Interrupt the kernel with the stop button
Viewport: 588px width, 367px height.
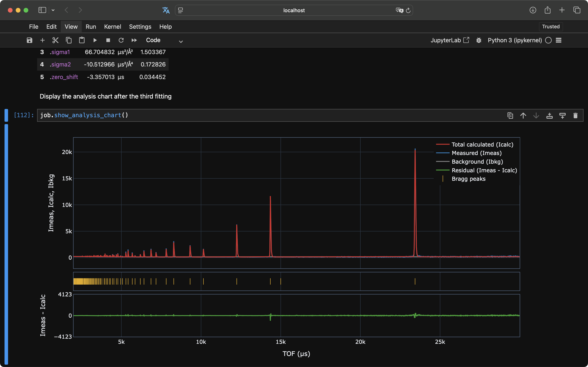click(x=108, y=40)
